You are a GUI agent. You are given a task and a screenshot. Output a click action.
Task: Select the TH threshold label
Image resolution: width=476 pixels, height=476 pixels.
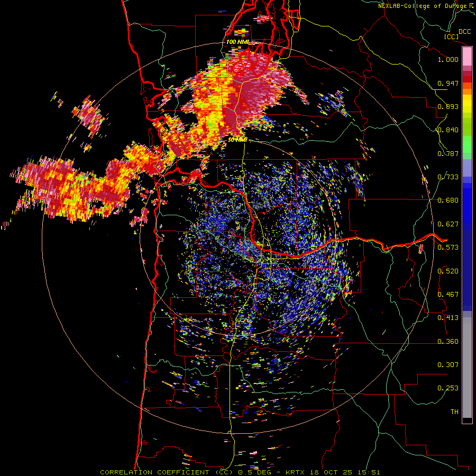point(454,412)
